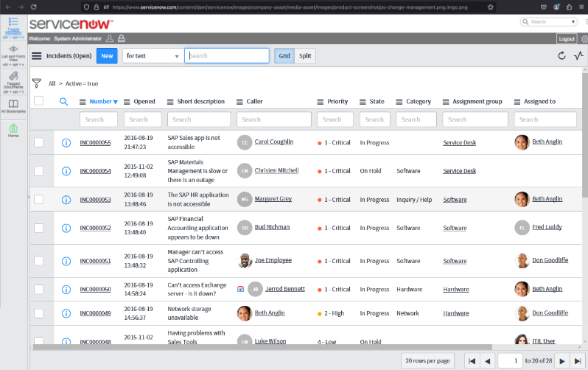Viewport: 588px width, 370px height.
Task: Open the Number column options menu
Action: click(83, 102)
